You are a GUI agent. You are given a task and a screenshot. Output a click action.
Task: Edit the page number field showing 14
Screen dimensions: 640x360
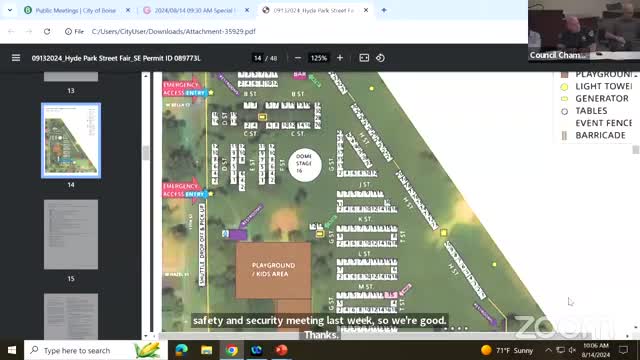257,58
